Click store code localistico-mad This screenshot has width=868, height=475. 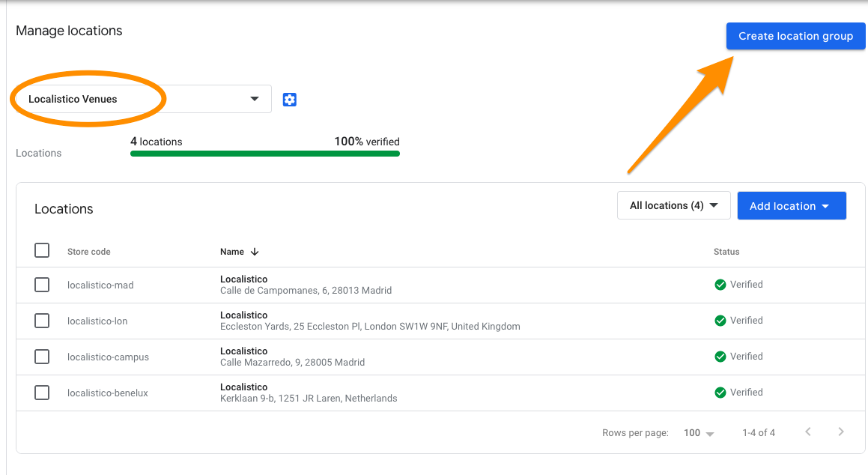click(100, 285)
